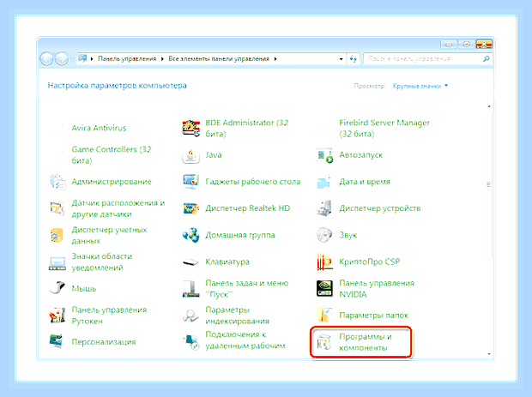Open Подключения к удаленным рабочим icon
Viewport: 532px width, 397px height.
(x=190, y=342)
